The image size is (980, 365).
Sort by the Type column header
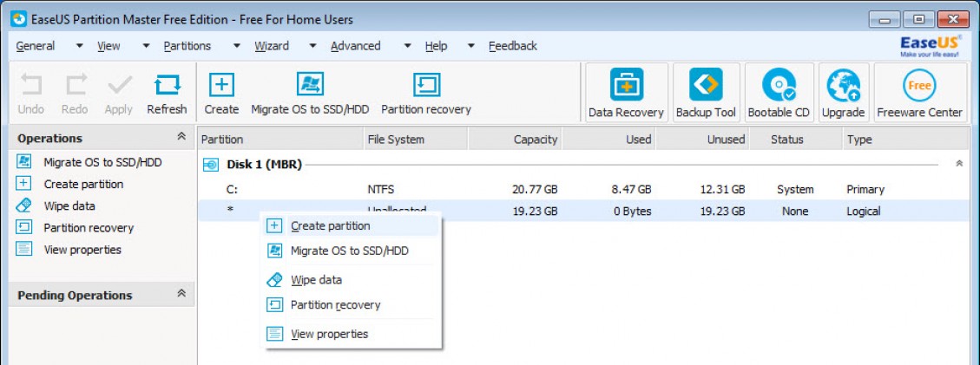coord(906,140)
